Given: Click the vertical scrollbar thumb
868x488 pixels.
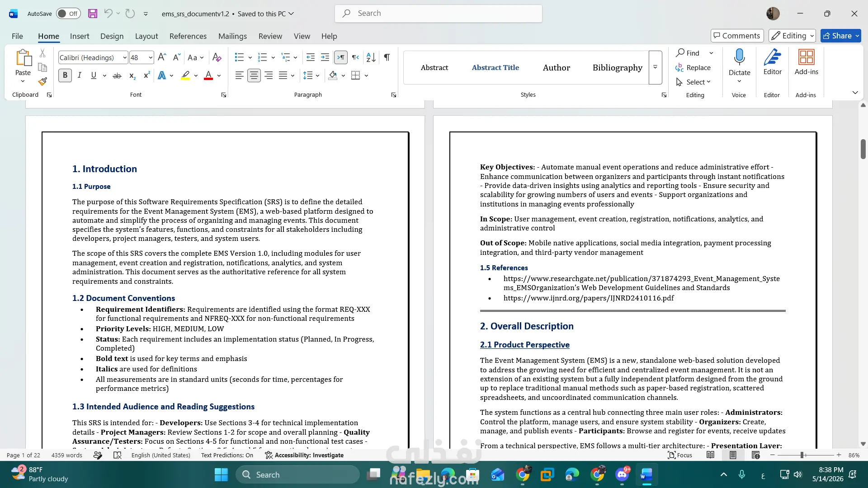Looking at the screenshot, I should (863, 149).
